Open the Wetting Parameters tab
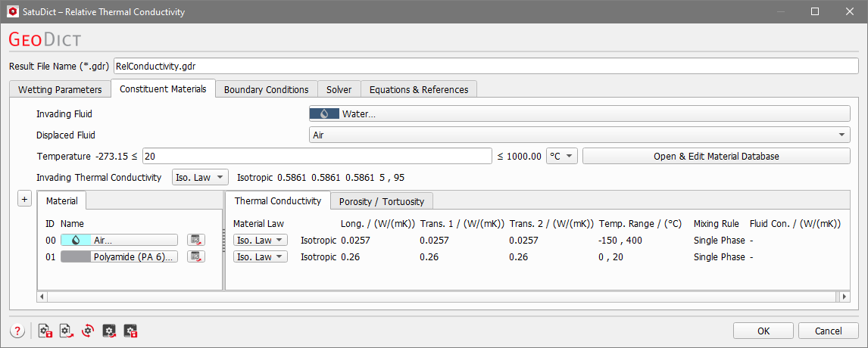868x348 pixels. [60, 89]
